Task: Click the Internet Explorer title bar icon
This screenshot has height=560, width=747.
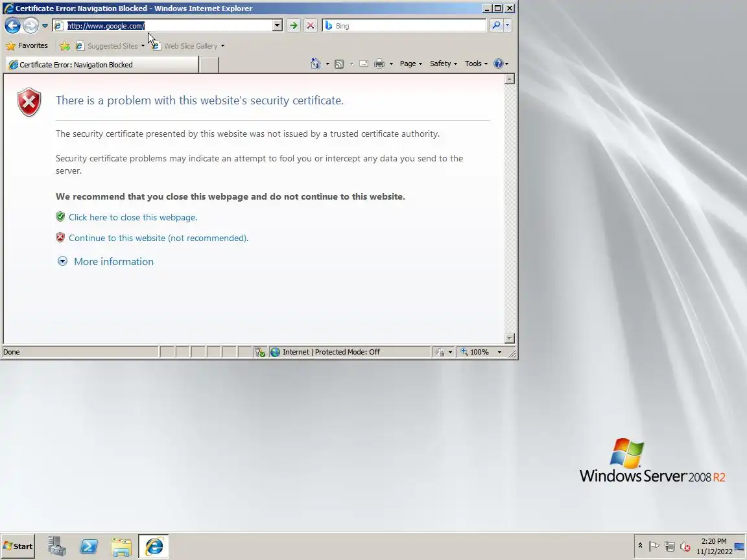Action: click(x=8, y=8)
